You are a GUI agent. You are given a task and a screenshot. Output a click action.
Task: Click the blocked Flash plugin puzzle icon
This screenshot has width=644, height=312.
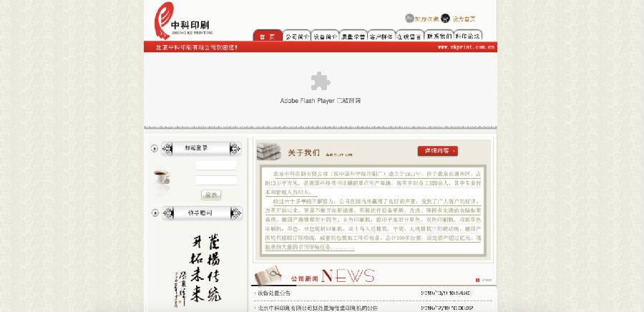321,81
